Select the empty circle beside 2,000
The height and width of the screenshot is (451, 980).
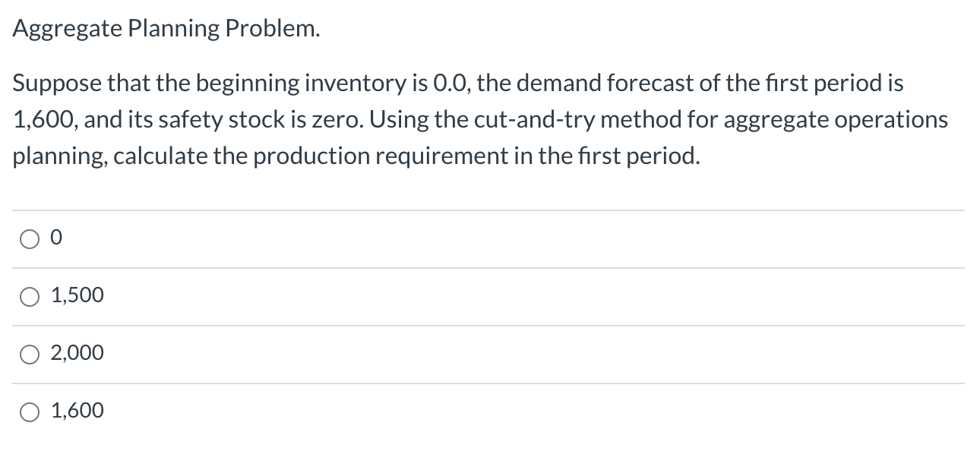point(29,353)
